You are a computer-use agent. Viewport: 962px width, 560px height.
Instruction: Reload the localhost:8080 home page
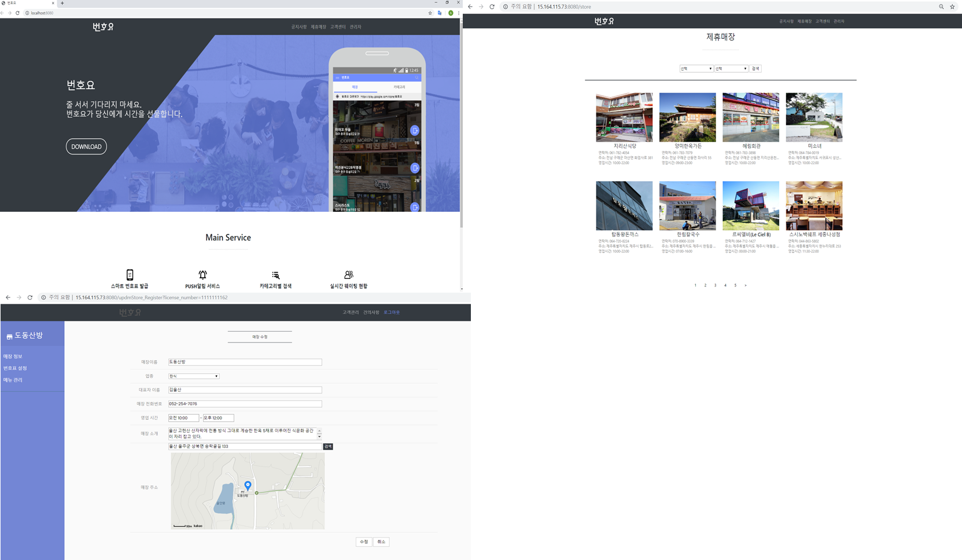tap(17, 13)
